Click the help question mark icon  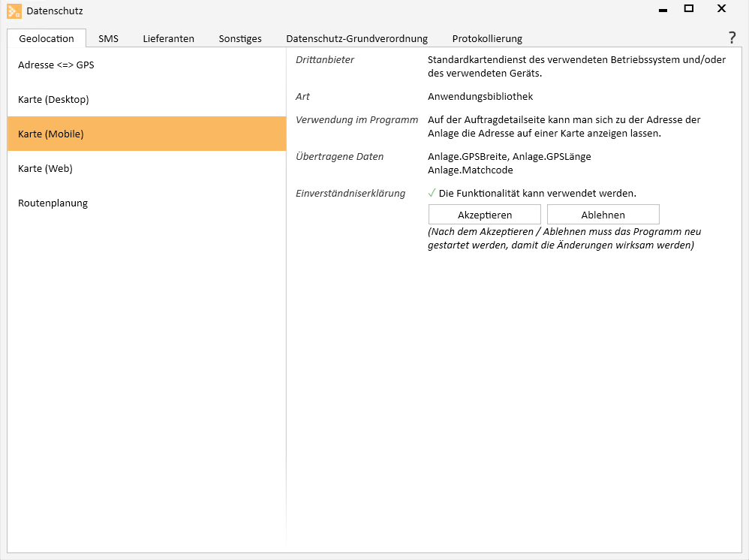click(732, 38)
